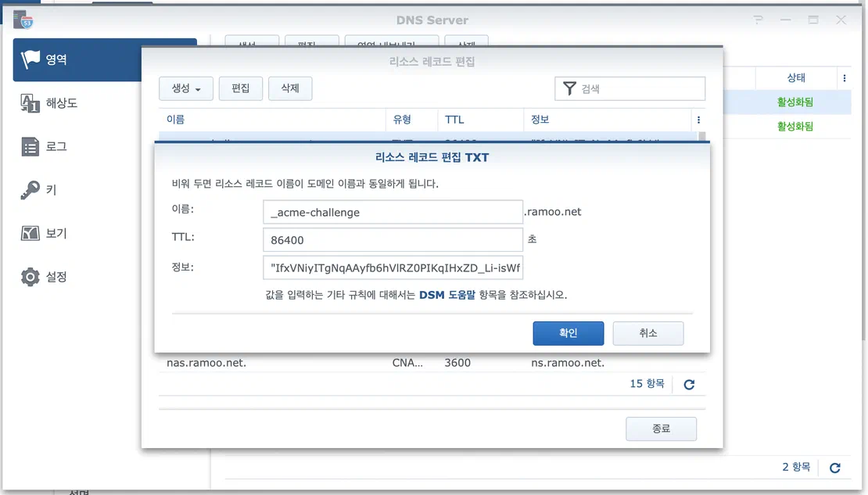The image size is (868, 495).
Task: Sort by the 정보 column header
Action: tap(608, 120)
